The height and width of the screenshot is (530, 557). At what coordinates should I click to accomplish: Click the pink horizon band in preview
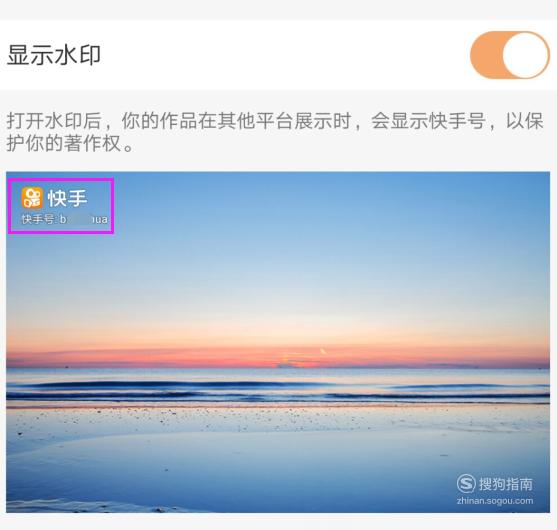[278, 355]
